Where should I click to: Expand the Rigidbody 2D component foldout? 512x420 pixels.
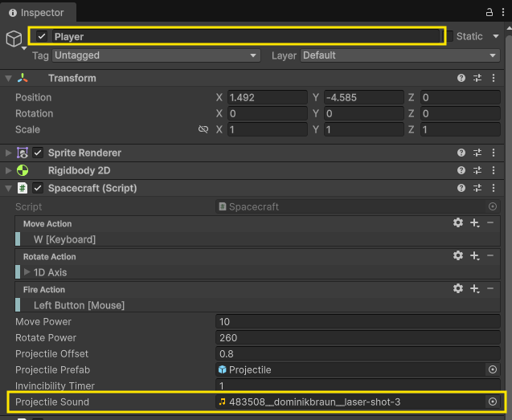point(9,170)
